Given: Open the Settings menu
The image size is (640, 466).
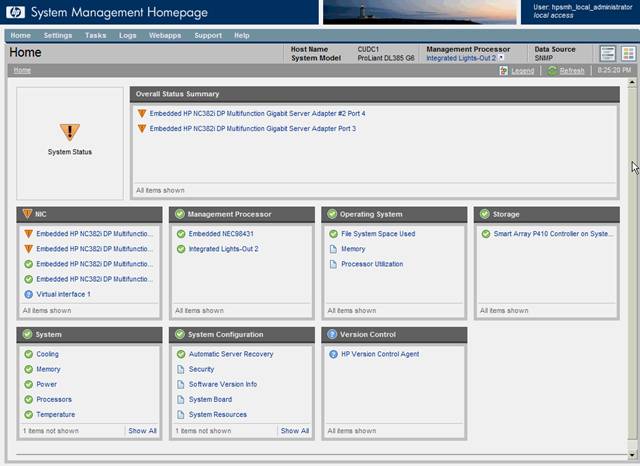Looking at the screenshot, I should pos(58,36).
